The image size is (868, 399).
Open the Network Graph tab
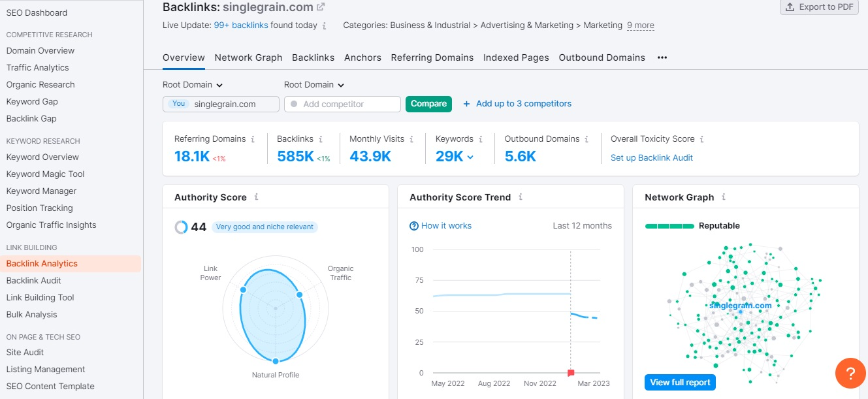click(x=248, y=57)
